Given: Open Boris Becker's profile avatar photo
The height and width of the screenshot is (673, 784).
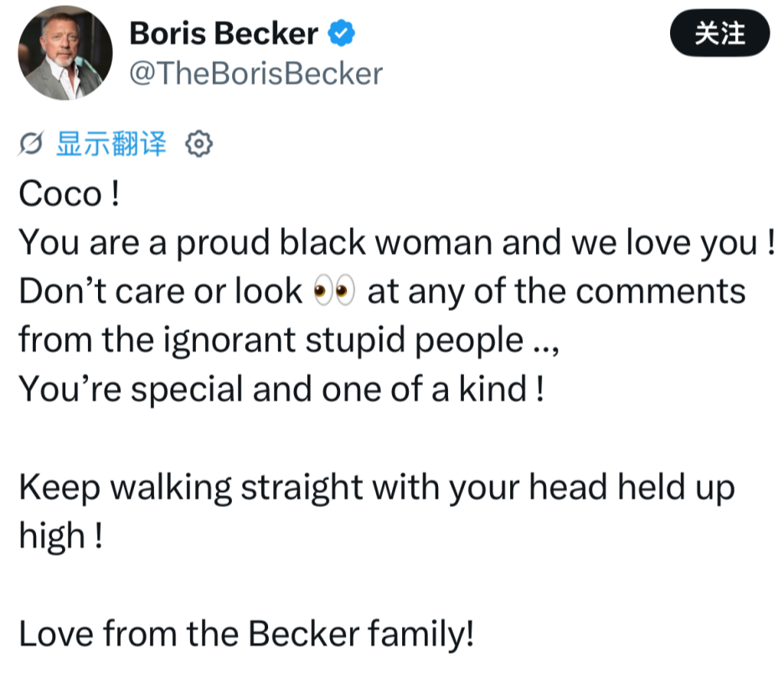Looking at the screenshot, I should (x=65, y=53).
